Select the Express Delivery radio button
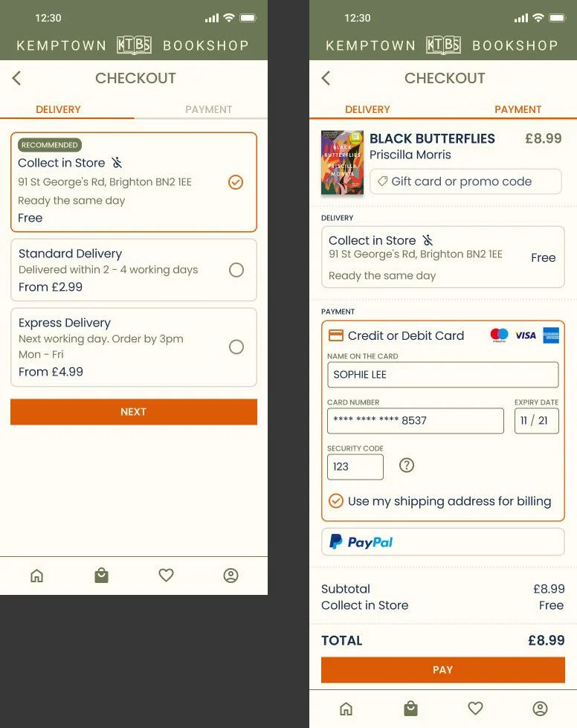 236,347
